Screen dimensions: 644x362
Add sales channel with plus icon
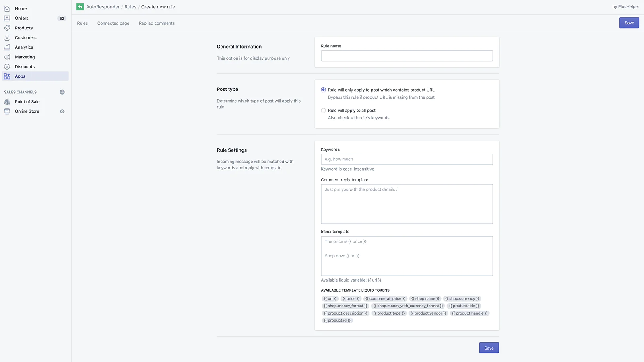tap(62, 92)
